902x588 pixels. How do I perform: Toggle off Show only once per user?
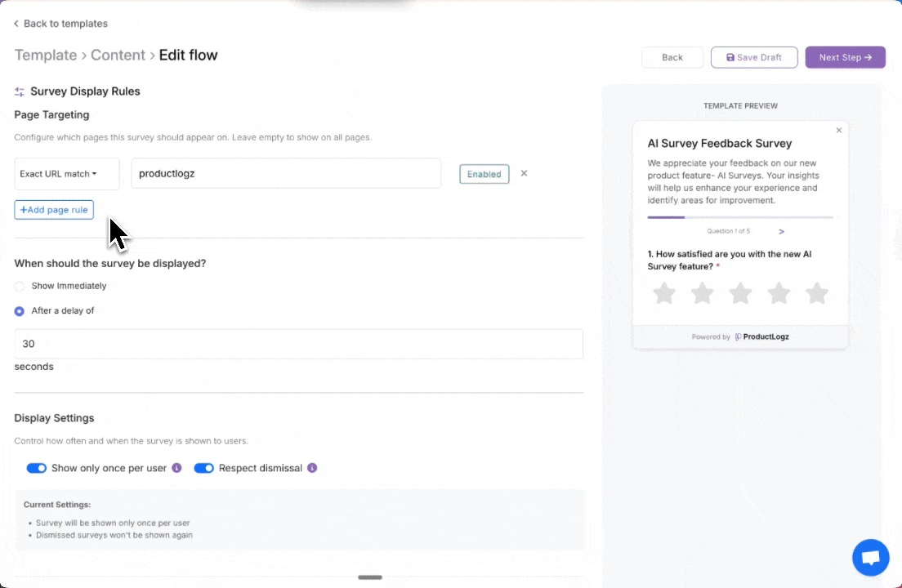coord(37,468)
